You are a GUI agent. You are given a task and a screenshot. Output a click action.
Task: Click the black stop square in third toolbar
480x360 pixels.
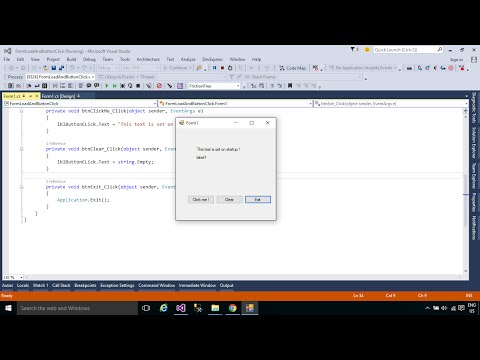[138, 86]
